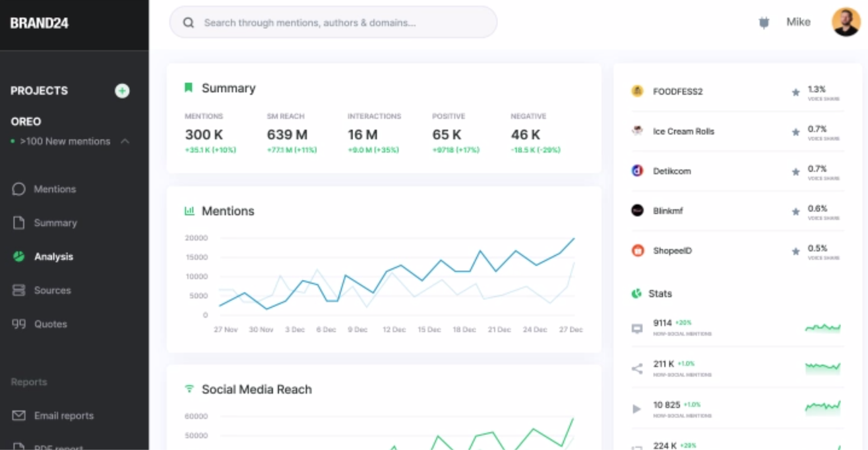
Task: Click the Mentions bar chart icon
Action: pos(189,210)
